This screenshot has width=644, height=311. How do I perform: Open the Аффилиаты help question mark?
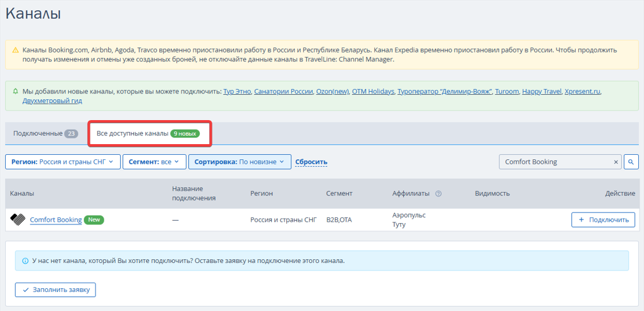coord(438,193)
